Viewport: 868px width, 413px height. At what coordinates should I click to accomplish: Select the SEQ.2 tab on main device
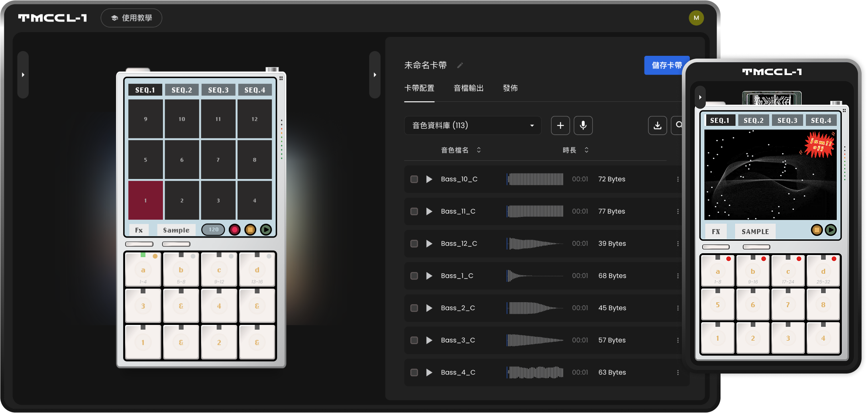(182, 90)
